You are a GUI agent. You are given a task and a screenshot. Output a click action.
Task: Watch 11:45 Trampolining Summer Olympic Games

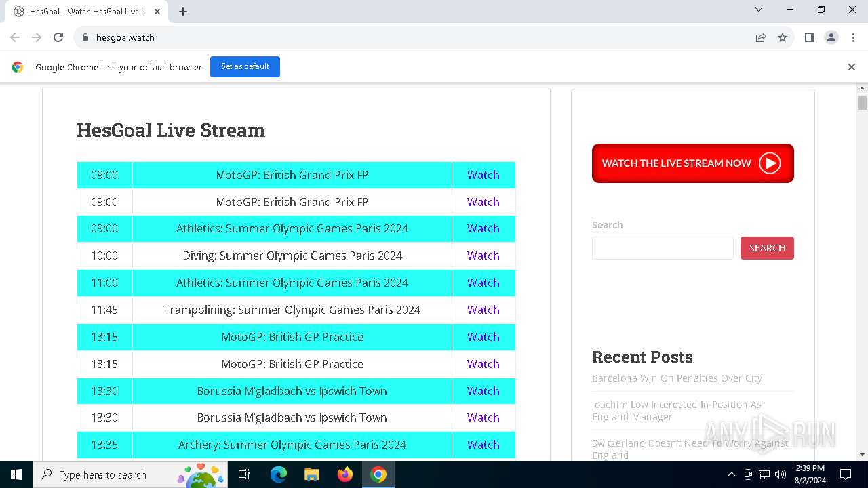pyautogui.click(x=483, y=310)
